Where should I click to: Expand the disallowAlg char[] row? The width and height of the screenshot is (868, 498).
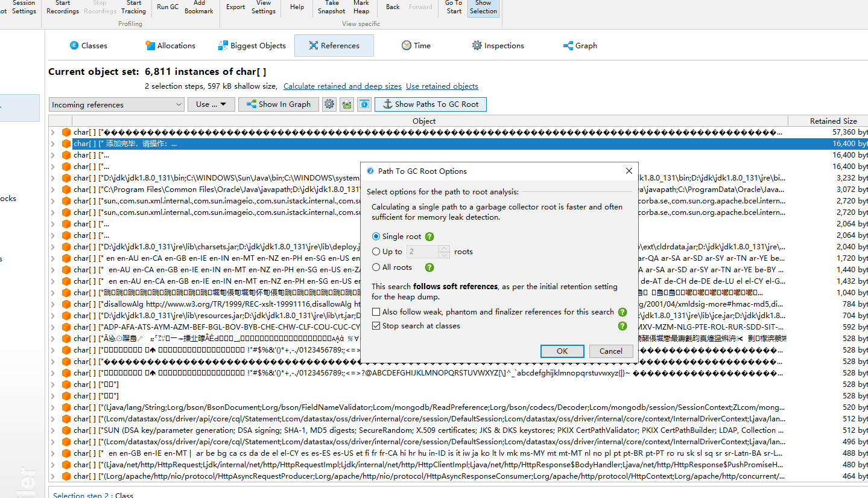53,304
